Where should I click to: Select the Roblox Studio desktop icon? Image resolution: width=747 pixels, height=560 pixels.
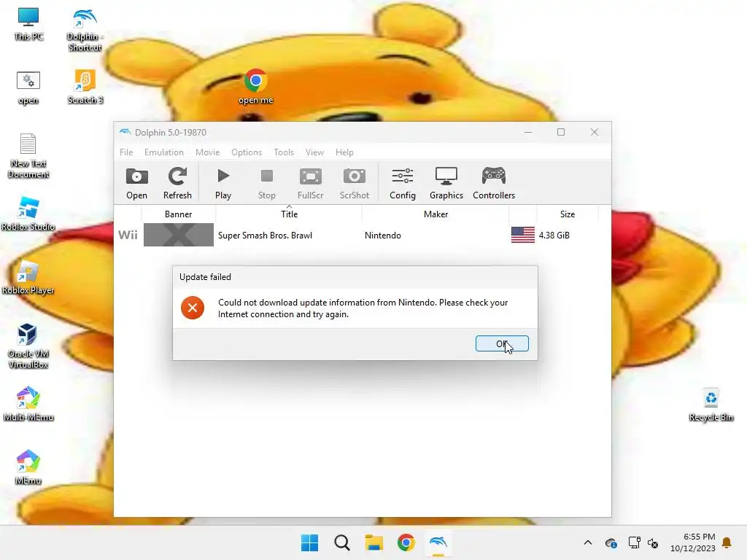(x=28, y=214)
